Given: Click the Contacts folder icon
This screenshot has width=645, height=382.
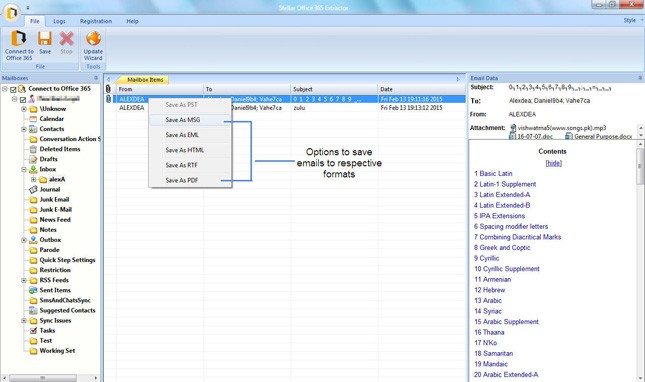Looking at the screenshot, I should point(33,129).
